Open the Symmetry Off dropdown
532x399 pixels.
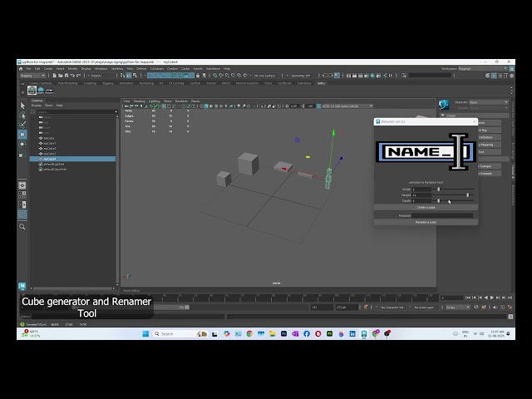click(300, 76)
